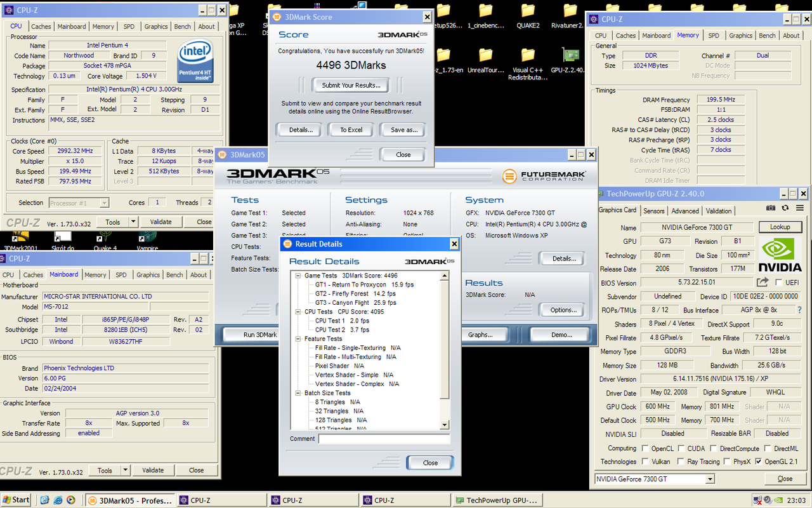
Task: Click the Comment input field
Action: click(x=384, y=439)
